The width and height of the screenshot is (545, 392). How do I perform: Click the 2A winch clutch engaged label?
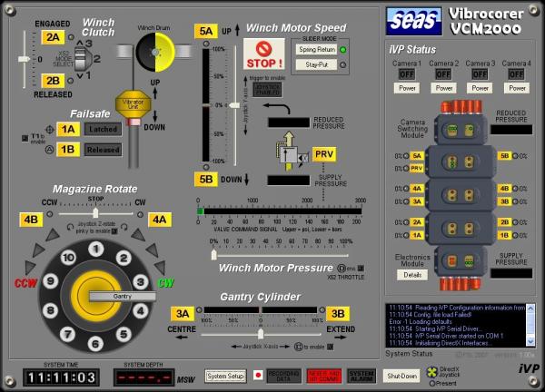[x=53, y=37]
